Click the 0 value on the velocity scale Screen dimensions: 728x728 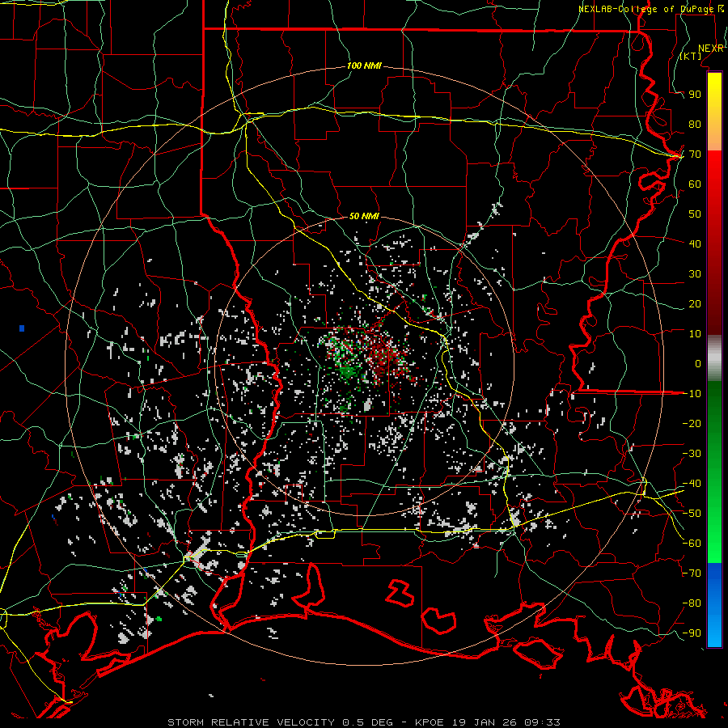coord(698,363)
